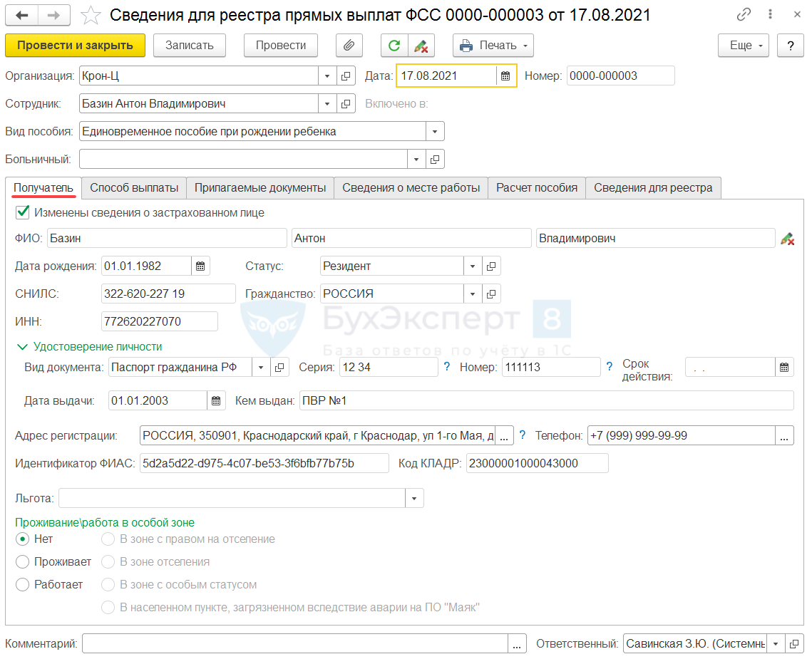Open calendar for Срок действия field
This screenshot has height=659, width=812.
784,368
